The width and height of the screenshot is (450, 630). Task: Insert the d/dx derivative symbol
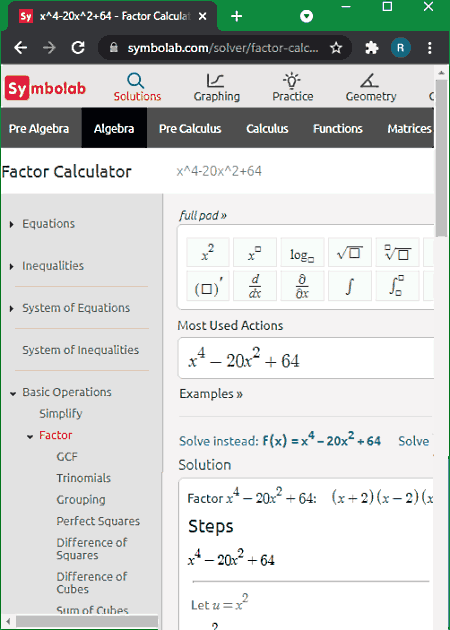click(255, 286)
